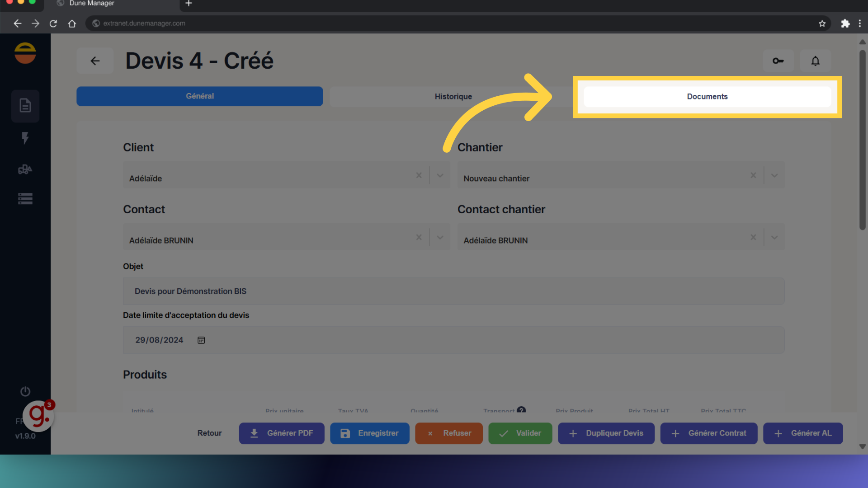The height and width of the screenshot is (488, 868).
Task: Open the stacked list sidebar icon
Action: [25, 199]
